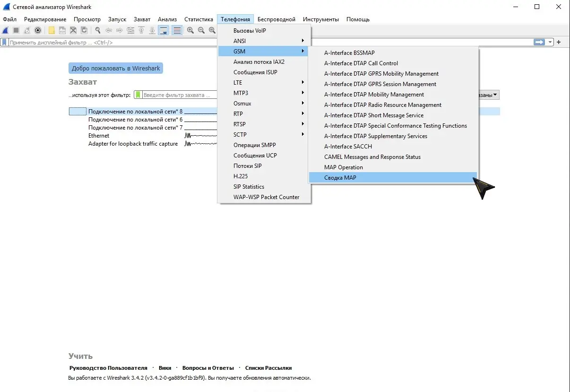Add display filter button plus icon
The image size is (570, 392).
click(559, 42)
